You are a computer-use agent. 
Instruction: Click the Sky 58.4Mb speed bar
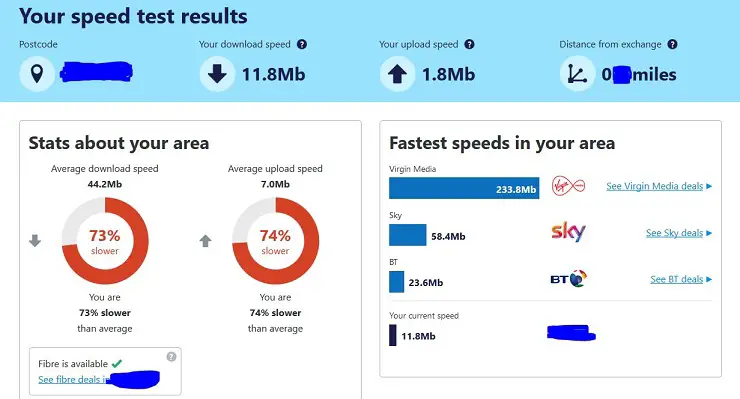click(407, 235)
